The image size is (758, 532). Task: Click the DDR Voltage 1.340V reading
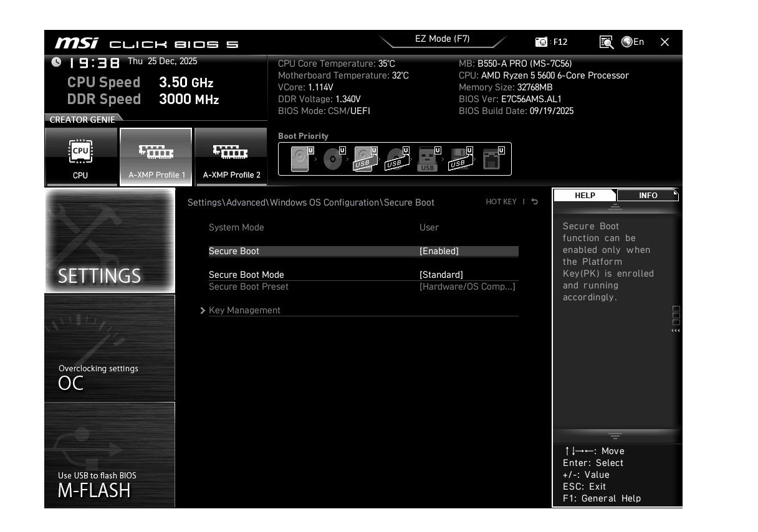[319, 99]
